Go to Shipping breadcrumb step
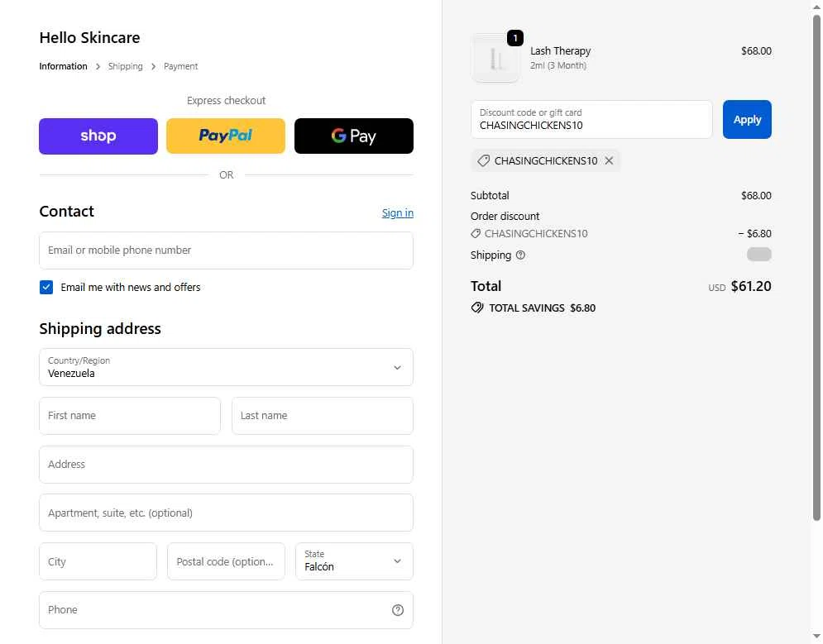The image size is (823, 644). pyautogui.click(x=126, y=66)
